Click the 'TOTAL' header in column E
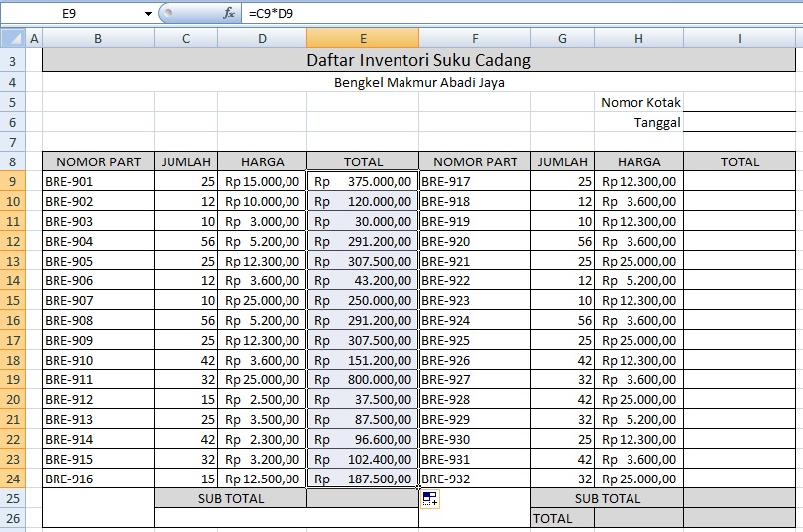This screenshot has height=532, width=803. [x=363, y=161]
